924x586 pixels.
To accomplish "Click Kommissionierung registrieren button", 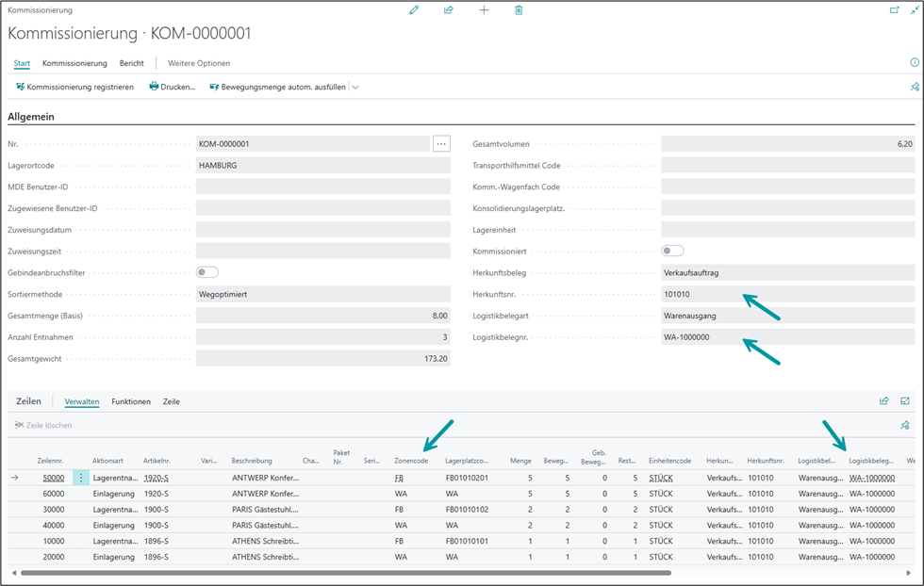I will [74, 87].
